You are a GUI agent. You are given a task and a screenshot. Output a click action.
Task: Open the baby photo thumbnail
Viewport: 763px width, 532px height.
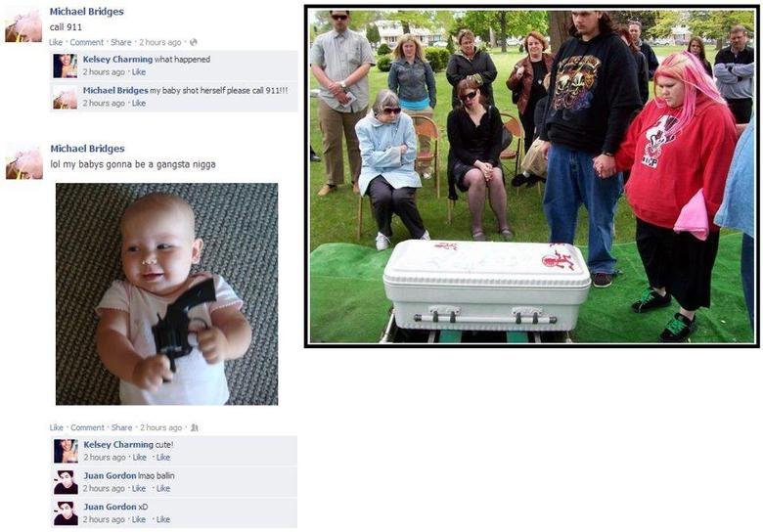point(167,294)
